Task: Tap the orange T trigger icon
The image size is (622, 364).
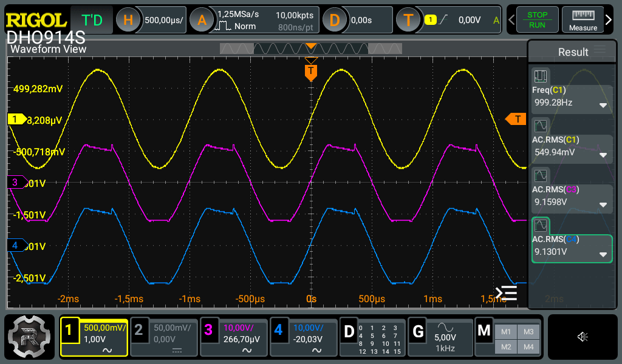Action: 408,20
